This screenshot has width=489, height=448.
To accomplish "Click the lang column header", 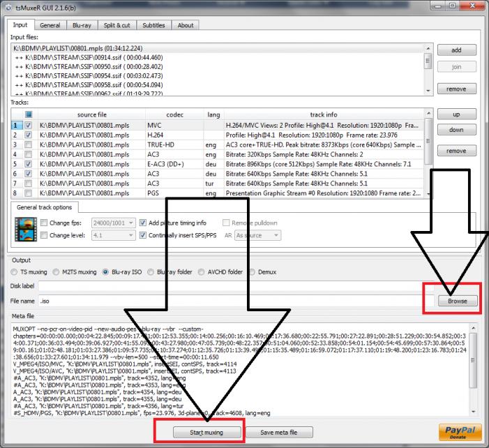I will 213,114.
